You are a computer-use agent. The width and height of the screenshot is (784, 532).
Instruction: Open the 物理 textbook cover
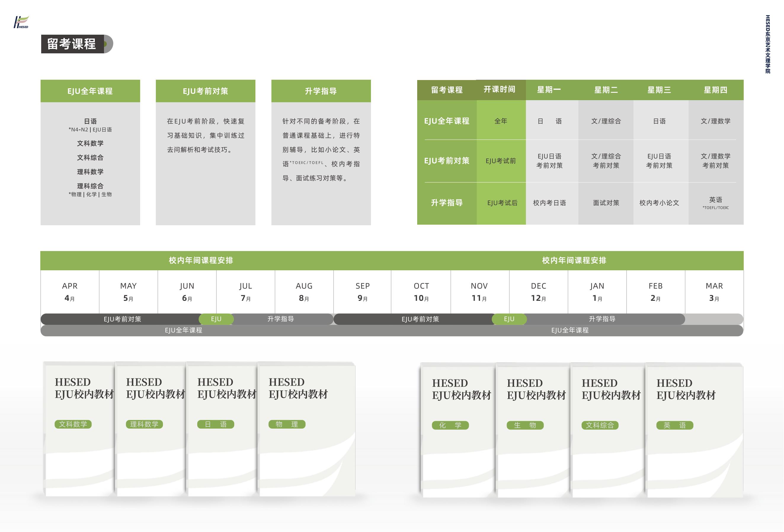[307, 429]
